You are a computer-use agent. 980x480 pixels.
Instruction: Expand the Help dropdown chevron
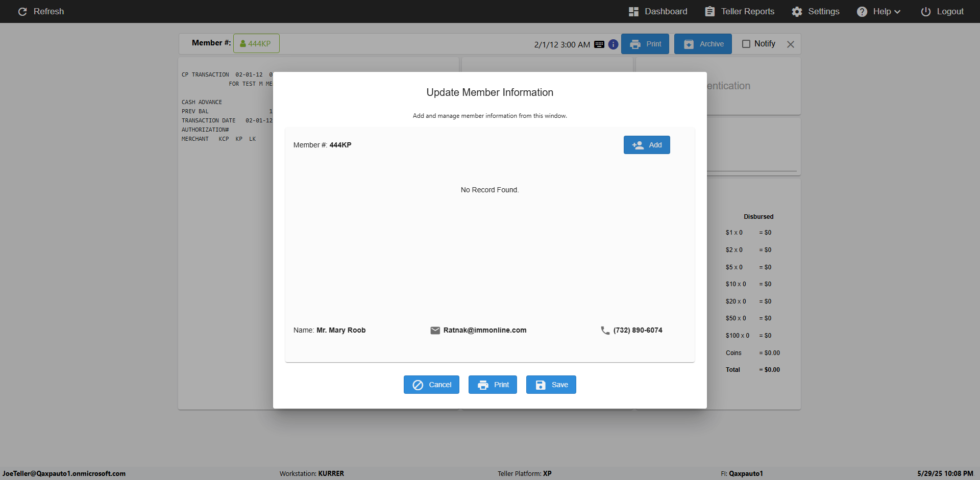[x=897, y=12]
